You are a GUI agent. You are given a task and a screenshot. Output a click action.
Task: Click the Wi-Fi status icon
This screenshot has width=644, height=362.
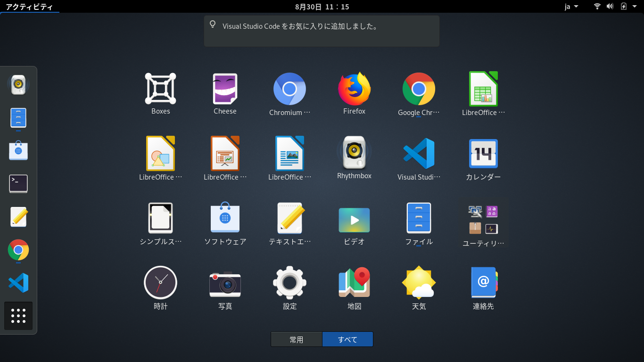[597, 7]
